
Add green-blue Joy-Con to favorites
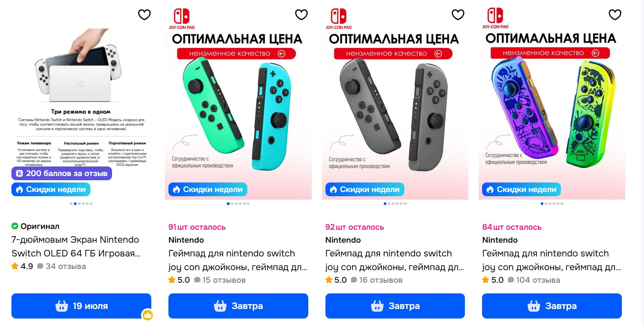coord(301,14)
